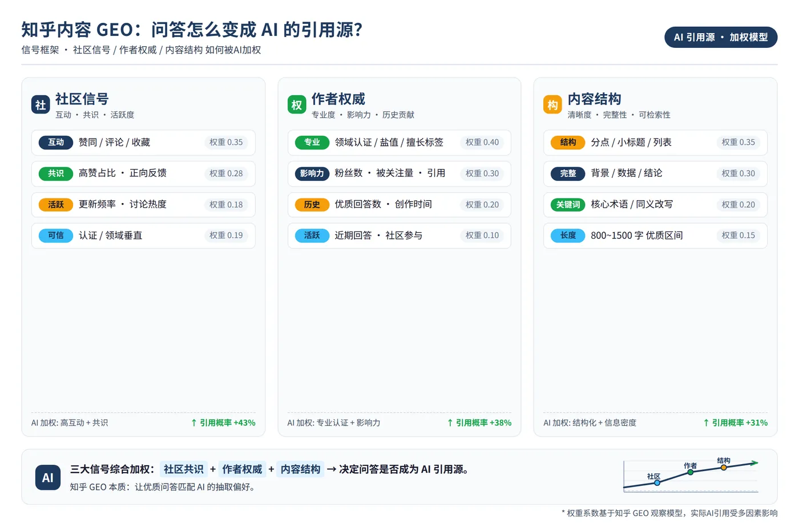The height and width of the screenshot is (532, 799).
Task: Click 权重 0.20 beside 优质回答数
Action: [482, 204]
